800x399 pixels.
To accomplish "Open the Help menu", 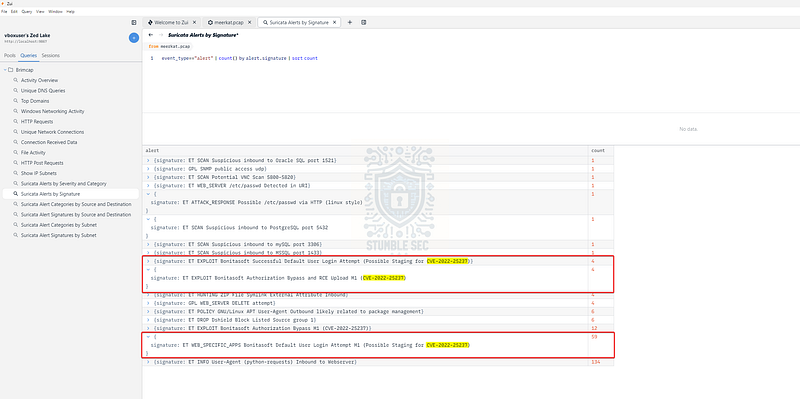I will point(70,11).
